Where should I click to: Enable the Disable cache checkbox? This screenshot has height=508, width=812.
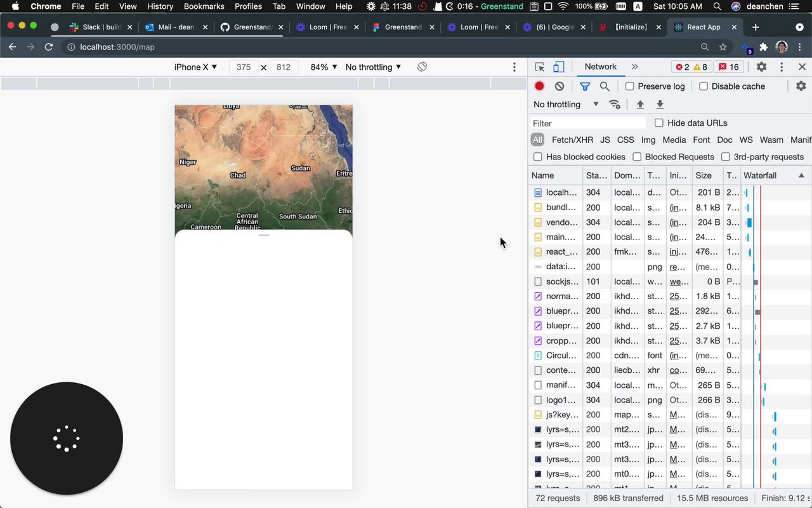[703, 86]
